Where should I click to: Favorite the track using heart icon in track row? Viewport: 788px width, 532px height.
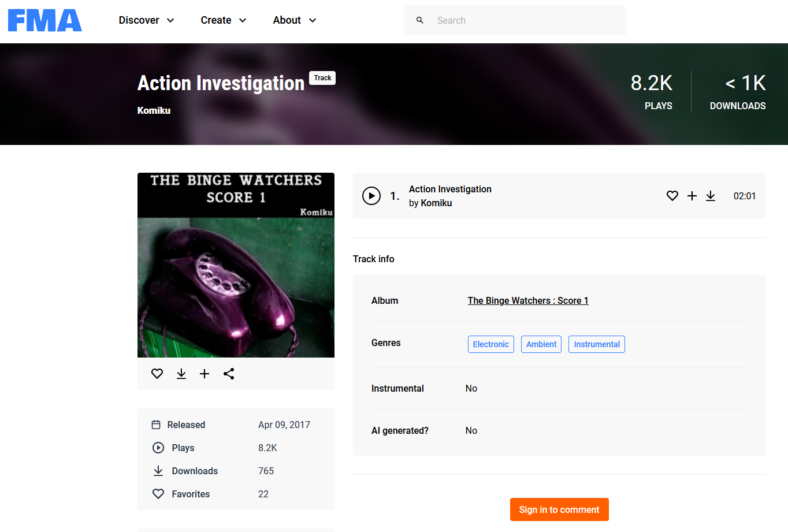672,196
